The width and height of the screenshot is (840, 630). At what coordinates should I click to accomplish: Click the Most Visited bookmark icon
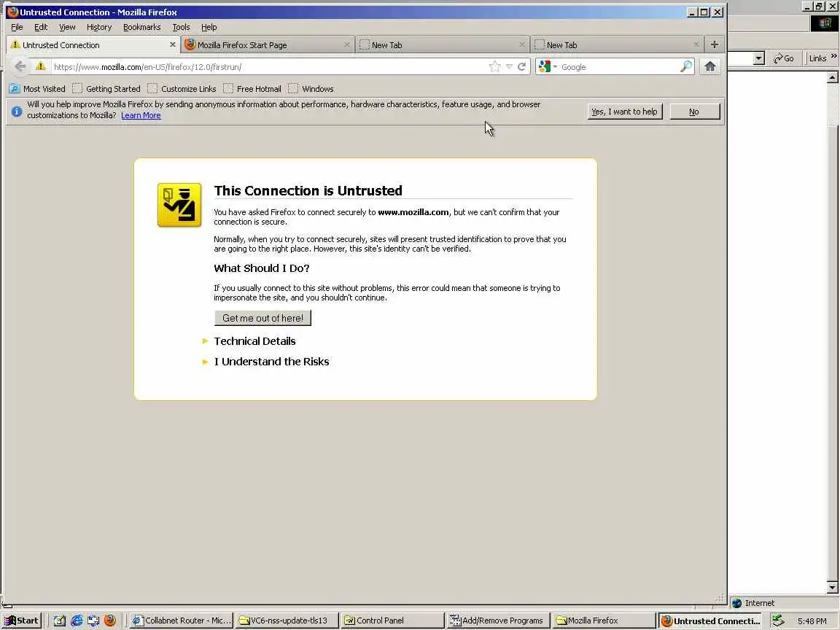pyautogui.click(x=15, y=88)
